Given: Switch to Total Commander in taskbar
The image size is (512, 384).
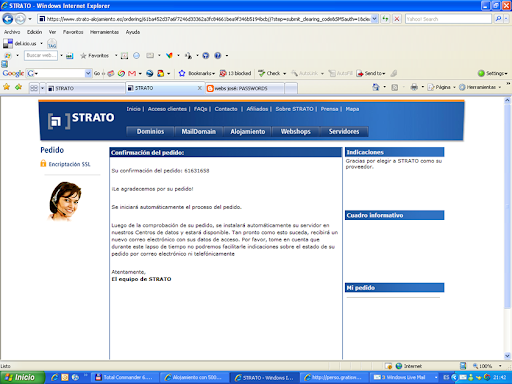Looking at the screenshot, I should click(125, 377).
